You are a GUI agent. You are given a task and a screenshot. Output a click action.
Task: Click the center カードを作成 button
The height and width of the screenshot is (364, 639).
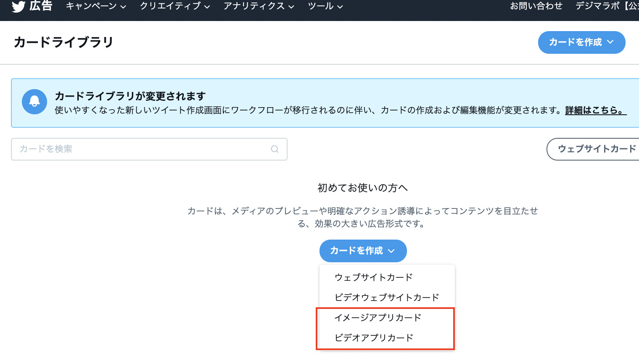coord(363,251)
